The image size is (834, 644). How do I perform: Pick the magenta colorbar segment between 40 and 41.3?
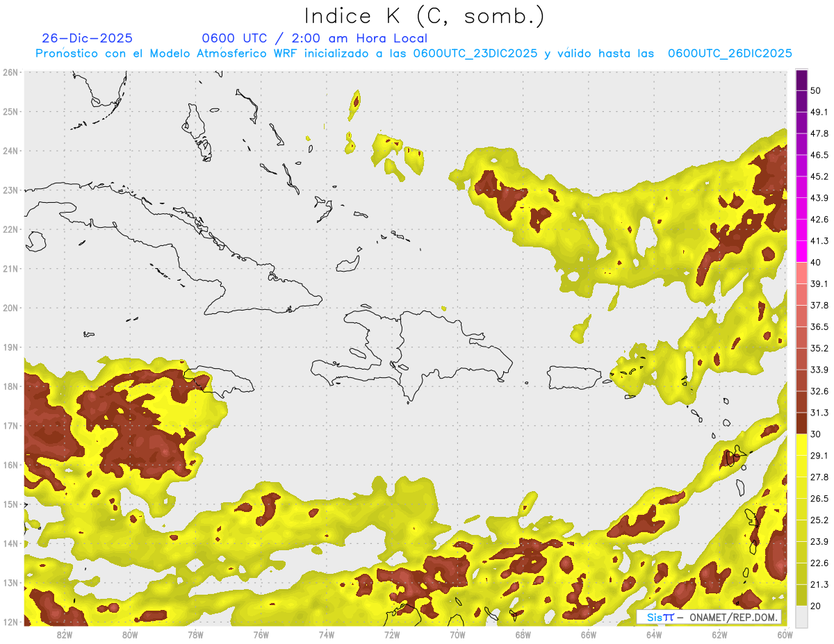(x=801, y=251)
